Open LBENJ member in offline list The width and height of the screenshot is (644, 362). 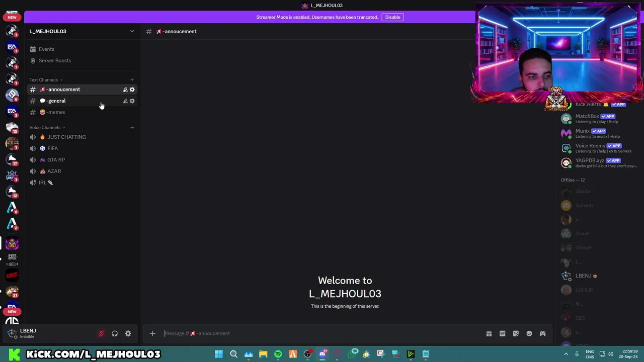coord(599,276)
